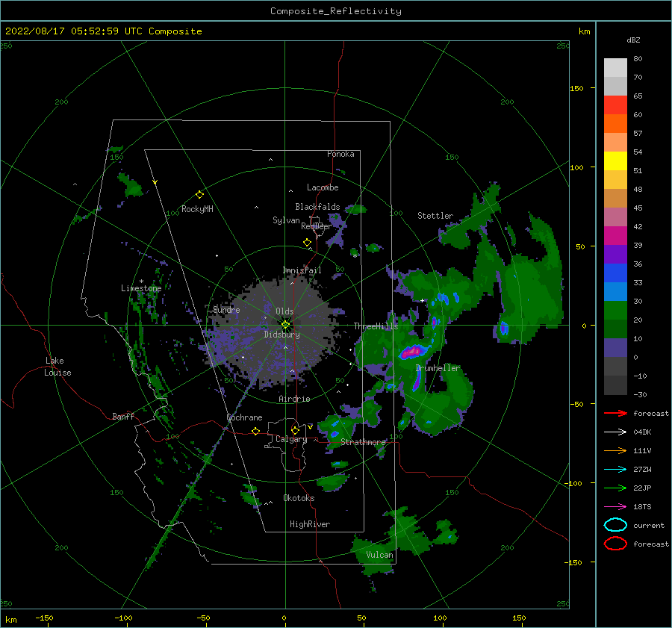Click the yellow diamond marker near RockyMH

(199, 195)
